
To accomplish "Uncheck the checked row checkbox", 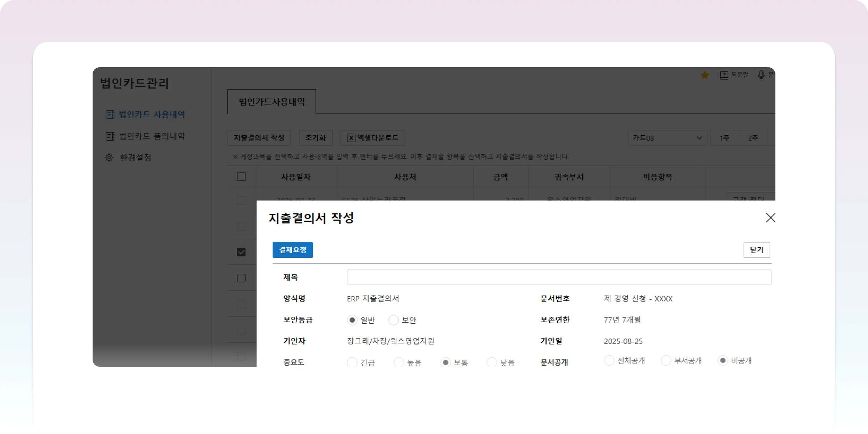I will click(241, 252).
